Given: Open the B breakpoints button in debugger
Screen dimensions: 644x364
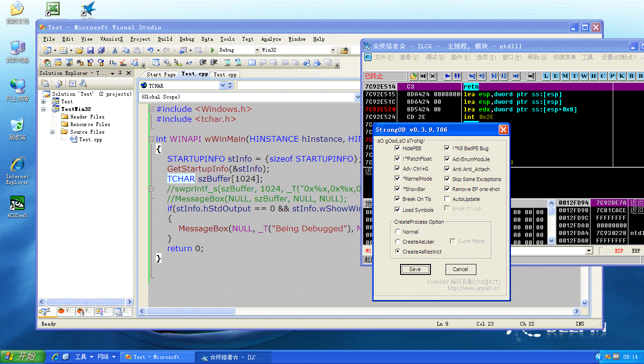Looking at the screenshot, I should click(x=632, y=76).
